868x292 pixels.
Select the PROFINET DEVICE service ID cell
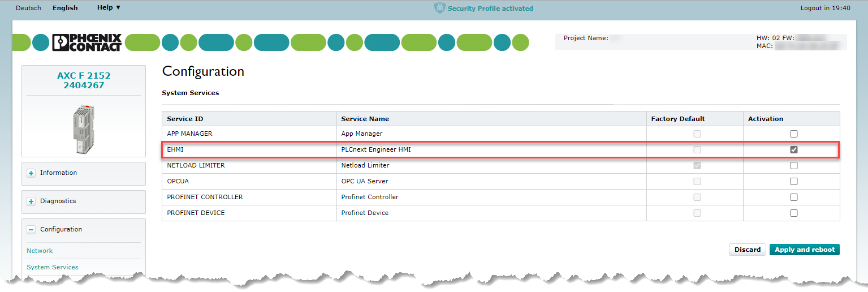tap(249, 213)
